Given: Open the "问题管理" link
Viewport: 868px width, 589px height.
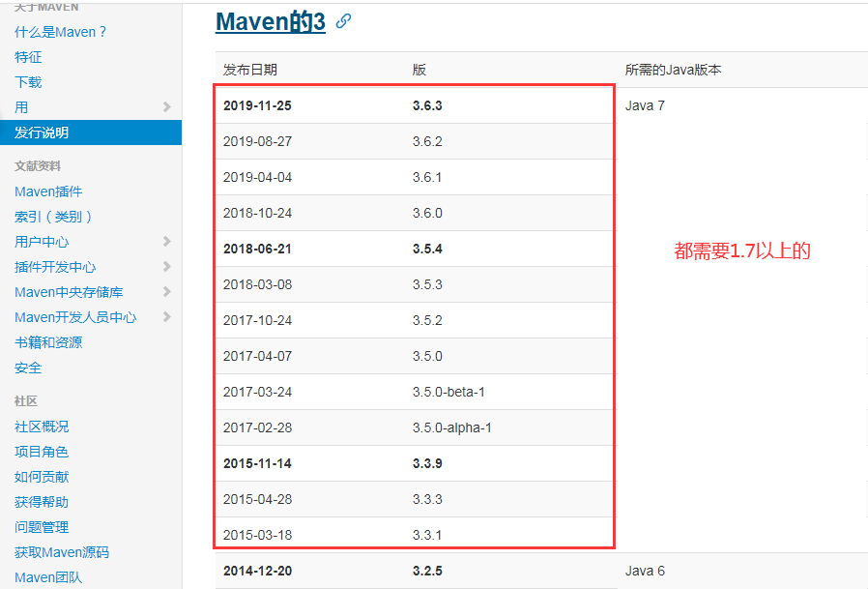Looking at the screenshot, I should (x=43, y=526).
